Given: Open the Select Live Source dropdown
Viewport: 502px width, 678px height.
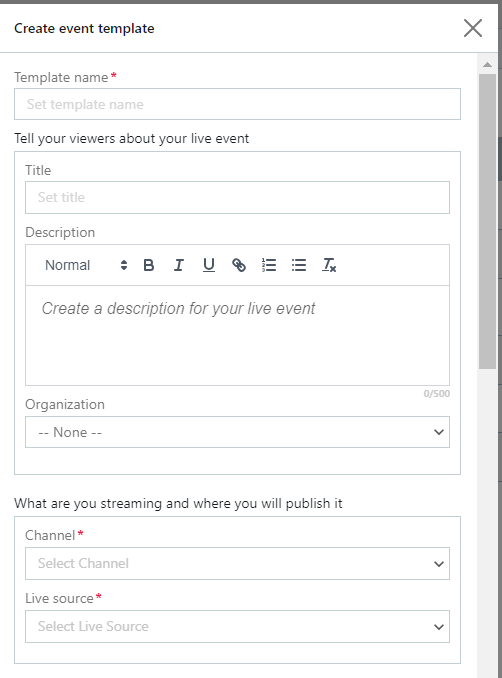Looking at the screenshot, I should (x=237, y=627).
